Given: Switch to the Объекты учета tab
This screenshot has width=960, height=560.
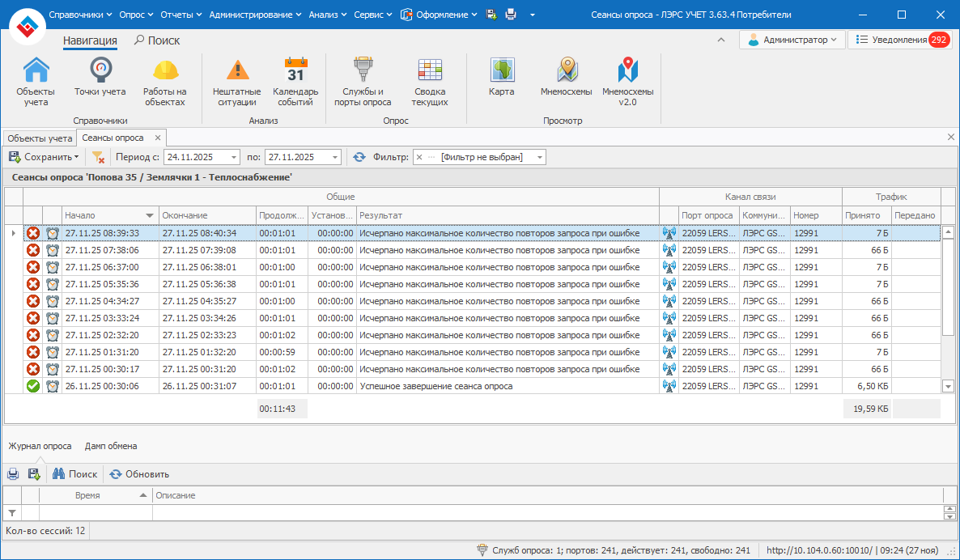Looking at the screenshot, I should click(x=37, y=138).
